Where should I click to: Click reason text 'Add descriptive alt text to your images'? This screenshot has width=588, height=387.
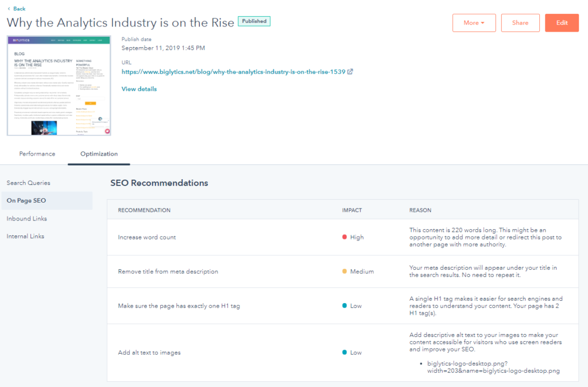[485, 342]
